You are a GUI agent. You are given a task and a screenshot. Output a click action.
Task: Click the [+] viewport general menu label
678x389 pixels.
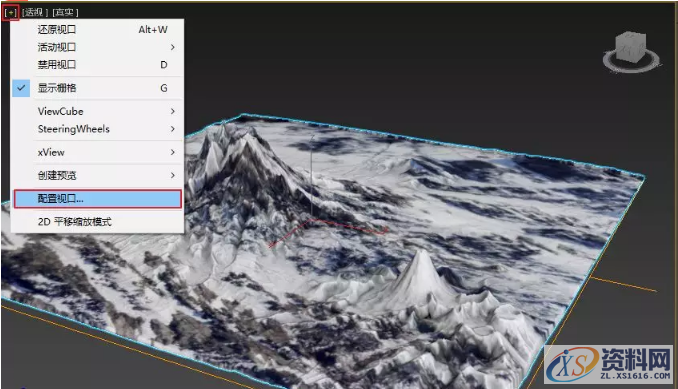click(x=10, y=13)
